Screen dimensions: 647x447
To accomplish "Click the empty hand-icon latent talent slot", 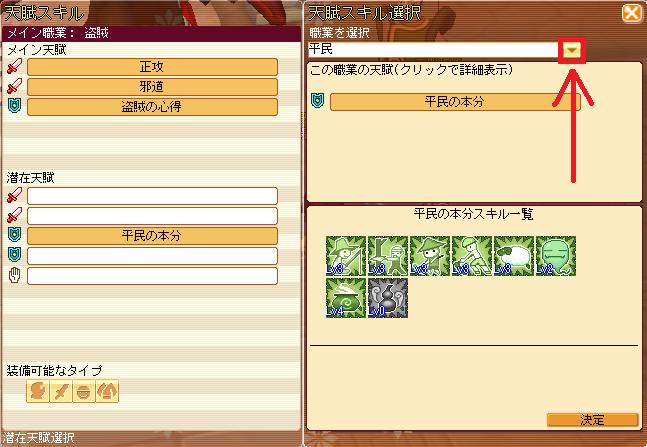I will tap(152, 276).
